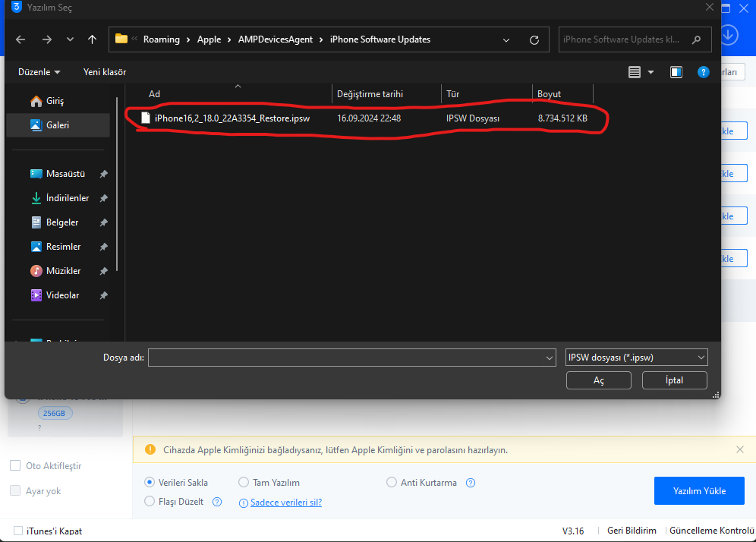The height and width of the screenshot is (542, 756).
Task: Open recent locations chevron dropdown
Action: 70,39
